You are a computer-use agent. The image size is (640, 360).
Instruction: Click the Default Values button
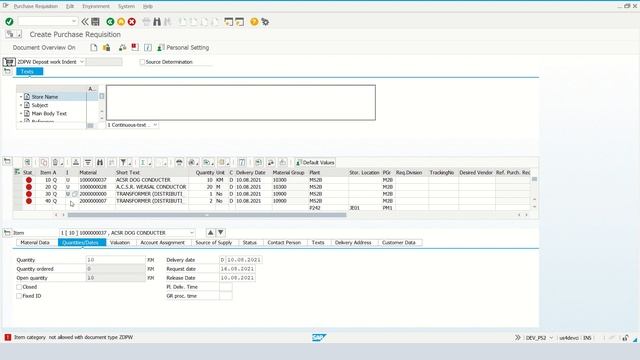pyautogui.click(x=315, y=162)
